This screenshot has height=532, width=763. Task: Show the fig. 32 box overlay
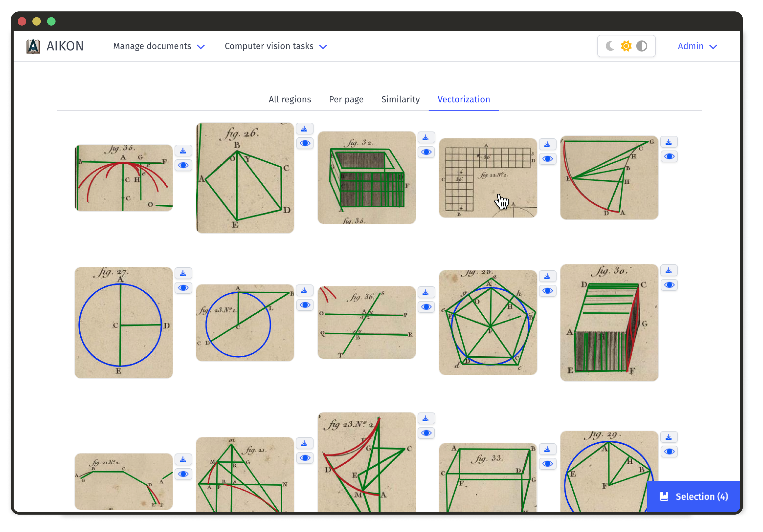426,152
